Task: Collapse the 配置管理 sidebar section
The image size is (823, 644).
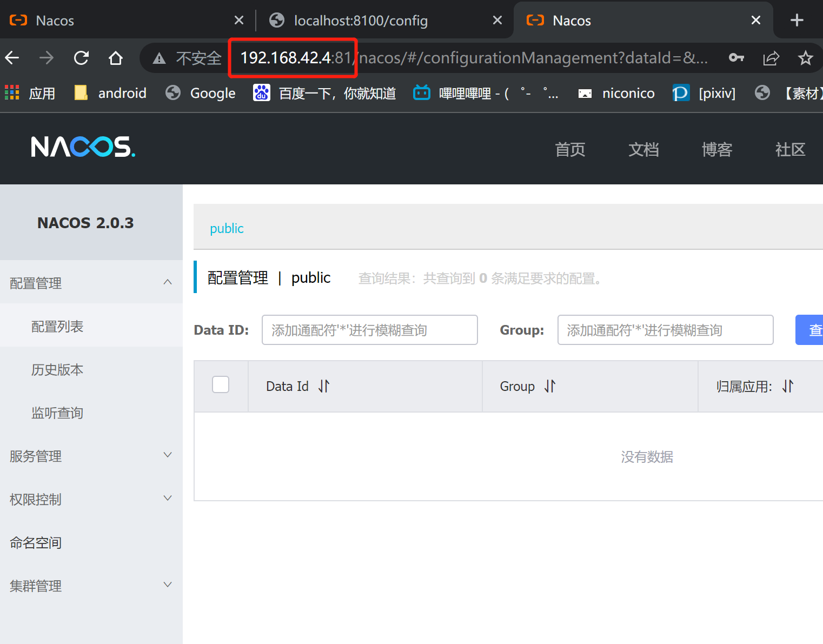Action: point(91,282)
